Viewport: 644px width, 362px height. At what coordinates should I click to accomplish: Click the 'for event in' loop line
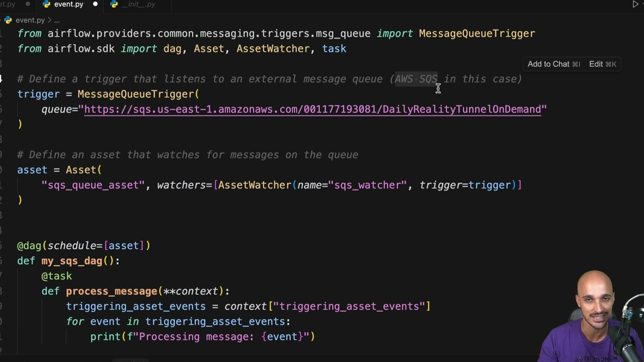[178, 321]
